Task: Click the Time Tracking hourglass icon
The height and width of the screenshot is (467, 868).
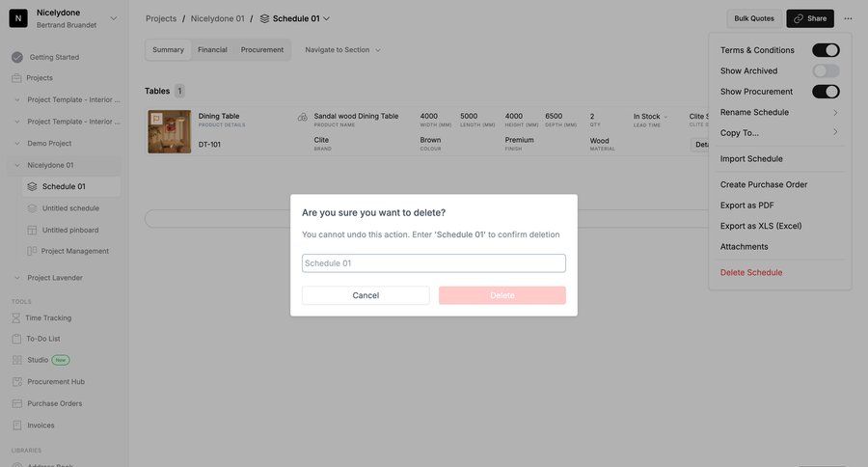Action: (x=16, y=318)
